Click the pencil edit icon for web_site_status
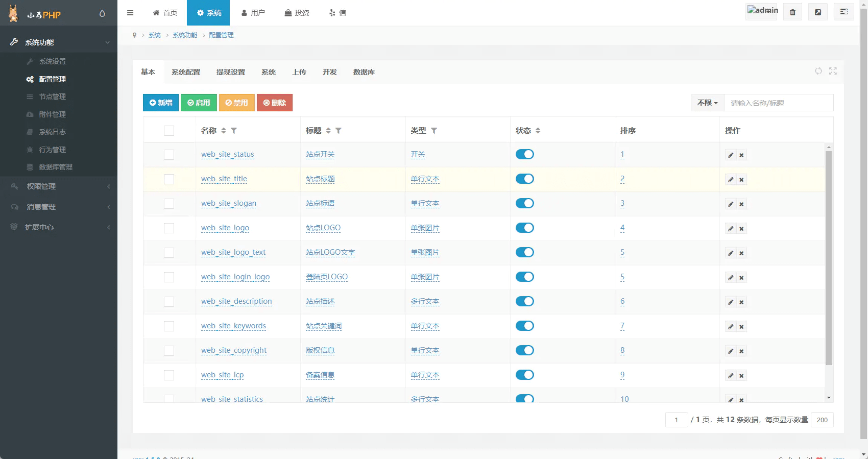Screen dimensions: 868x459 [731, 155]
